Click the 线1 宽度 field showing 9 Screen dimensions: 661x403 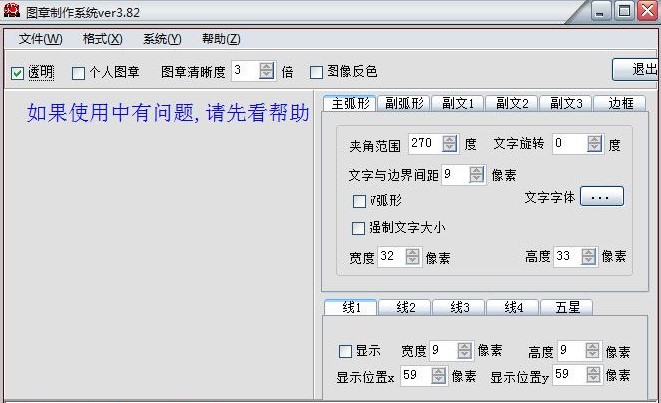(x=443, y=350)
